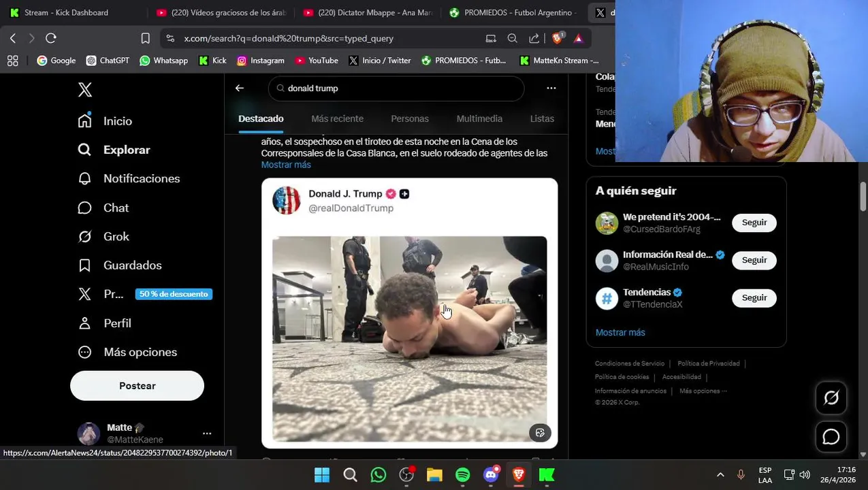Image resolution: width=868 pixels, height=490 pixels.
Task: Follow We pretend it's 2004 account
Action: click(754, 223)
